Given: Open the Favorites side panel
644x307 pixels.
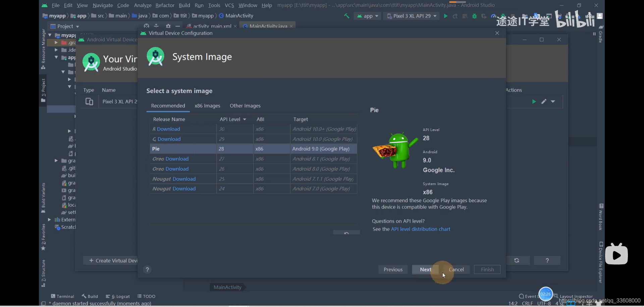Looking at the screenshot, I should (43, 237).
